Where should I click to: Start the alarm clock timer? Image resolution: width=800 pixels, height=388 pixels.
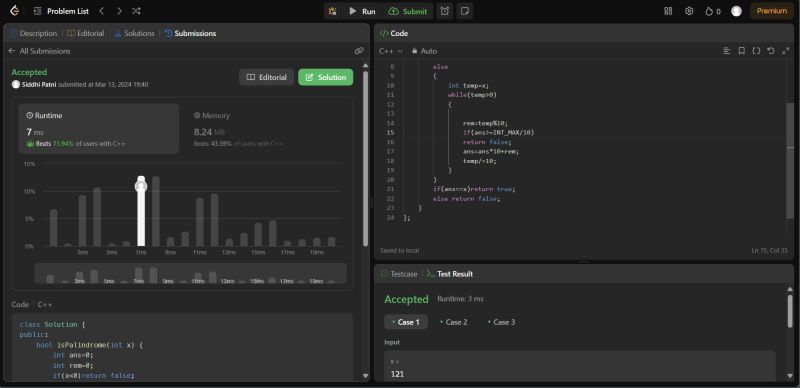tap(445, 11)
